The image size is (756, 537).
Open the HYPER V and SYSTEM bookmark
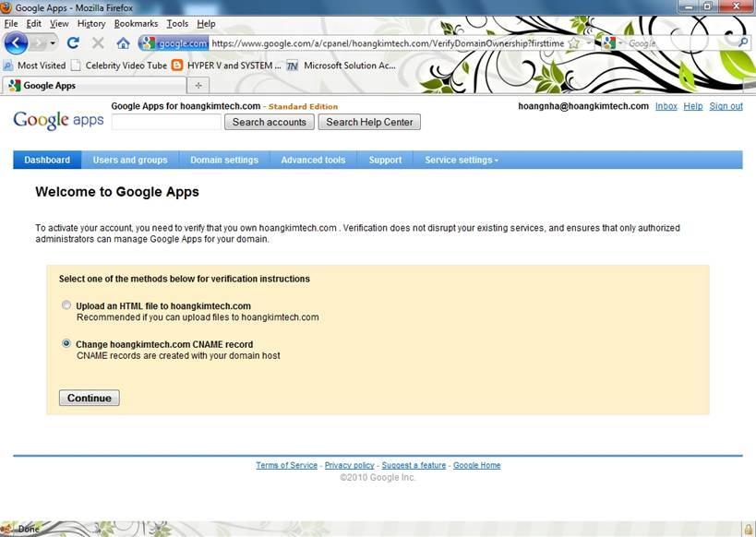226,66
